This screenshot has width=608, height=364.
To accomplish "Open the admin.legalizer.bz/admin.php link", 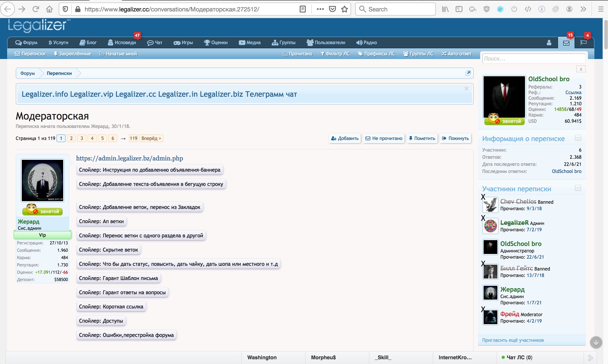I will 129,158.
